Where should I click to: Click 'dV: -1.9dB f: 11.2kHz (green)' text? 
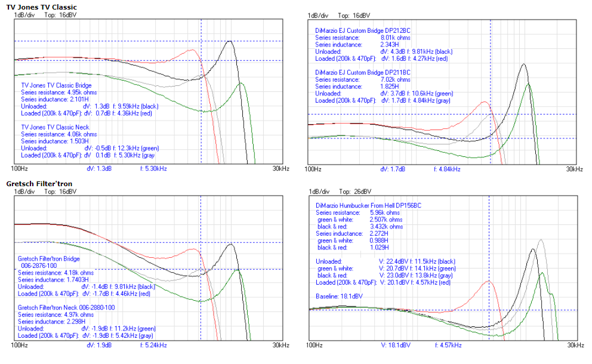point(119,329)
